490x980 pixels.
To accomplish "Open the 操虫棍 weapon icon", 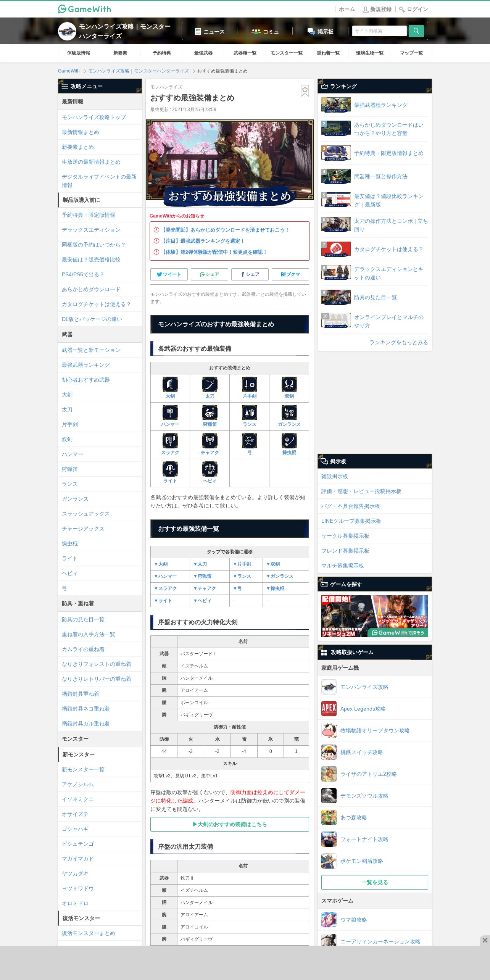I will (289, 440).
